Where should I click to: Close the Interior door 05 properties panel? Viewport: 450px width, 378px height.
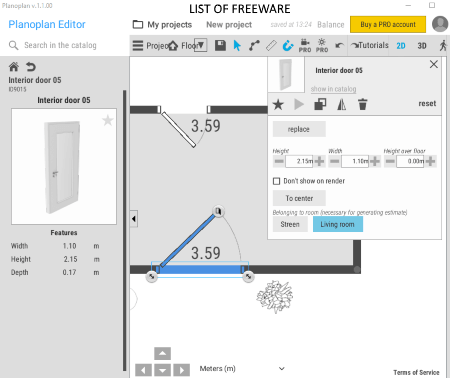(434, 64)
